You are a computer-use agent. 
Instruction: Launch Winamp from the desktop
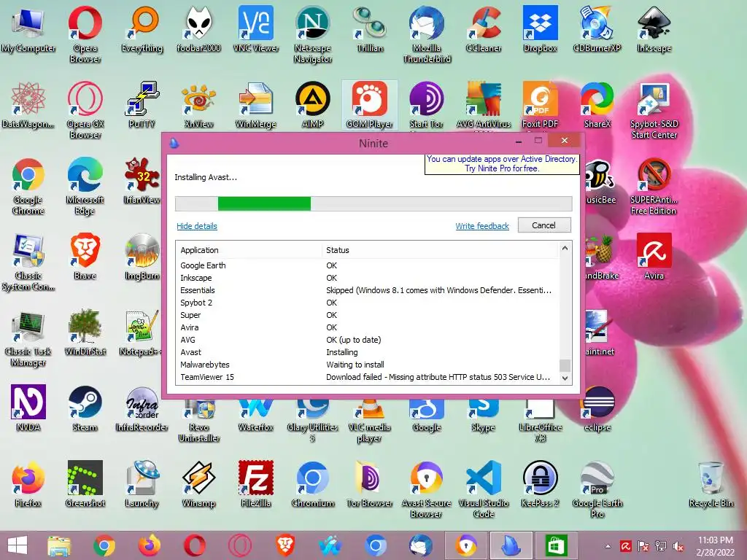coord(198,484)
